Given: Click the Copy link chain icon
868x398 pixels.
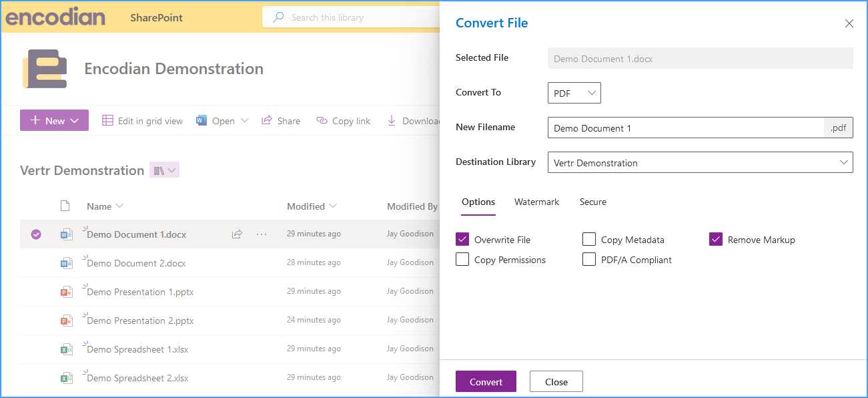Looking at the screenshot, I should coord(322,120).
